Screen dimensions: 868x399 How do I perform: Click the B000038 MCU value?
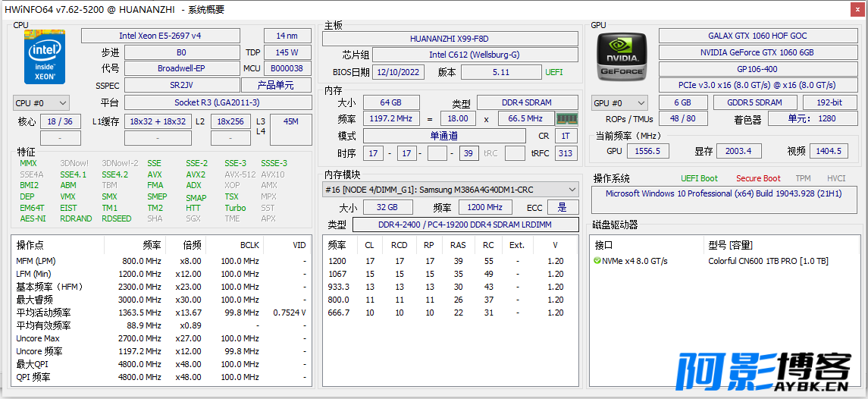(x=287, y=69)
